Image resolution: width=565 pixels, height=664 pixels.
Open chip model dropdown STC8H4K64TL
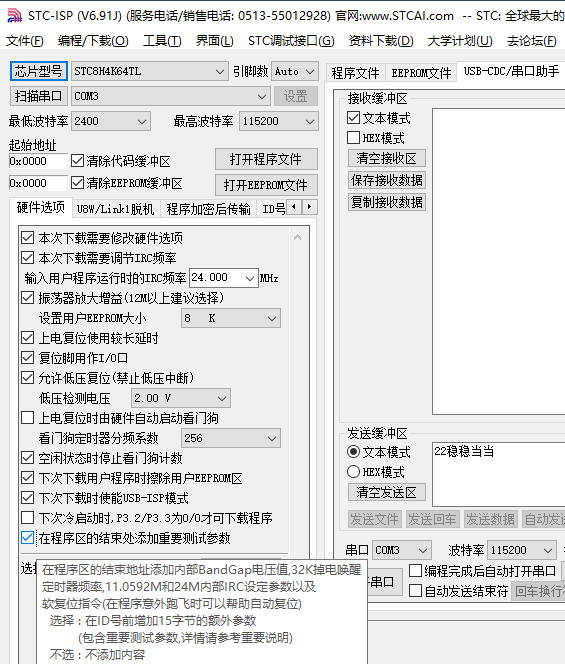tap(150, 71)
